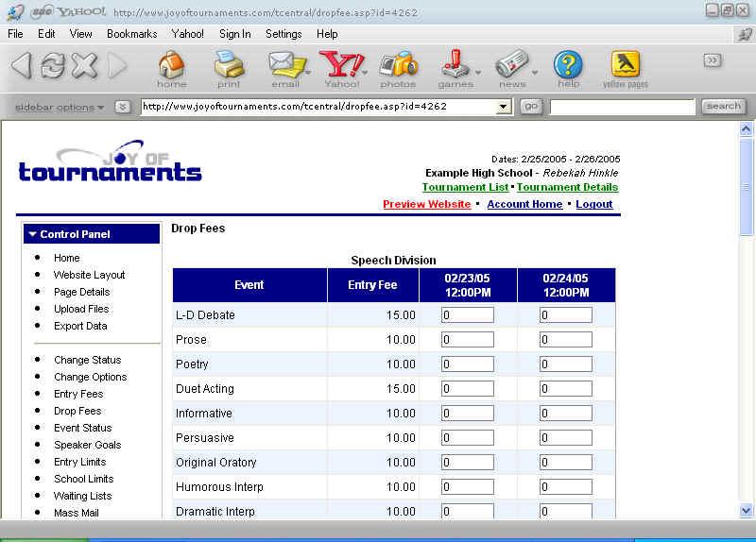Open the Settings menu
The width and height of the screenshot is (756, 542).
(283, 33)
